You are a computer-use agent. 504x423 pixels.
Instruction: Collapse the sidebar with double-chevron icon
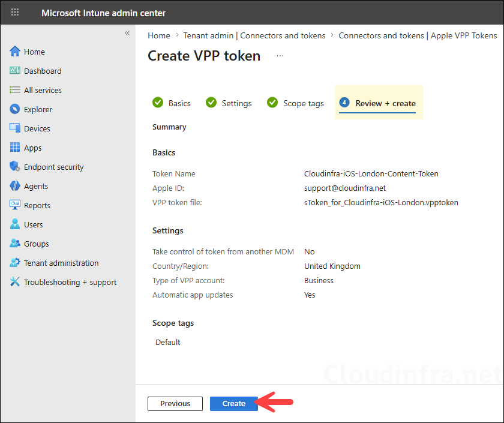[x=127, y=33]
